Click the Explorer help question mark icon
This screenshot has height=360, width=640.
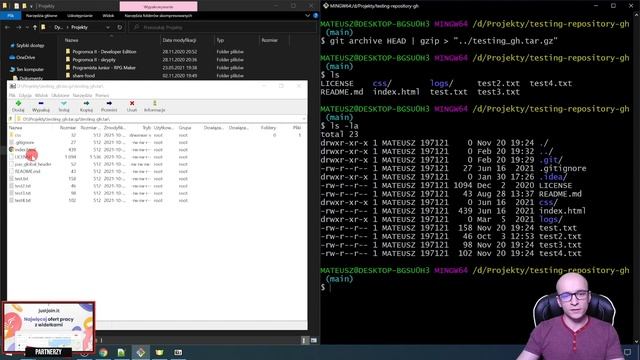[x=316, y=16]
